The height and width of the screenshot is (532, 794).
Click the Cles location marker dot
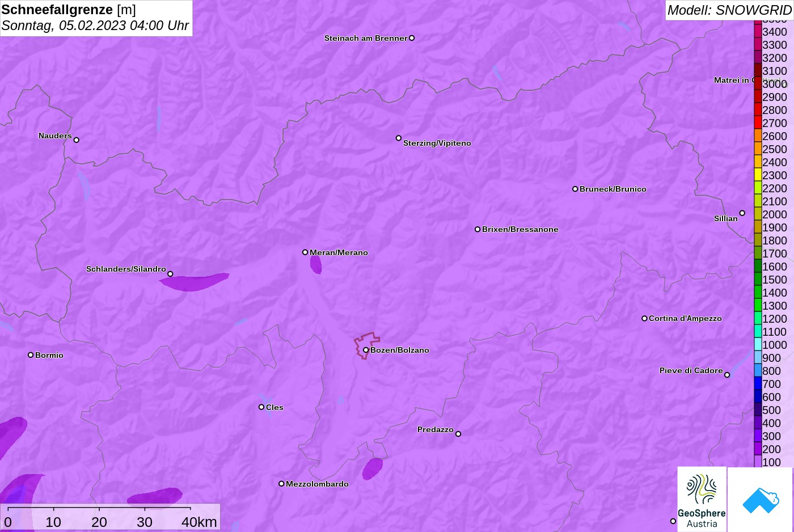[x=261, y=407]
